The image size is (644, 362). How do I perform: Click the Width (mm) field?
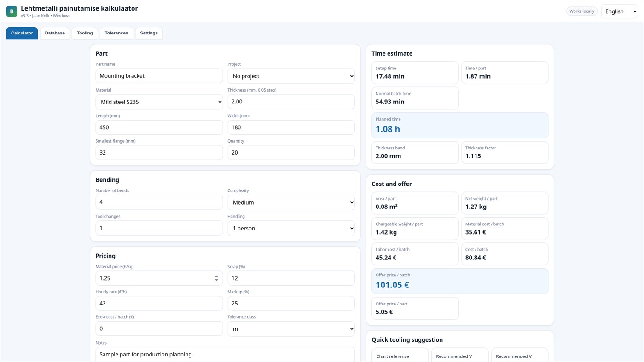[x=291, y=127]
